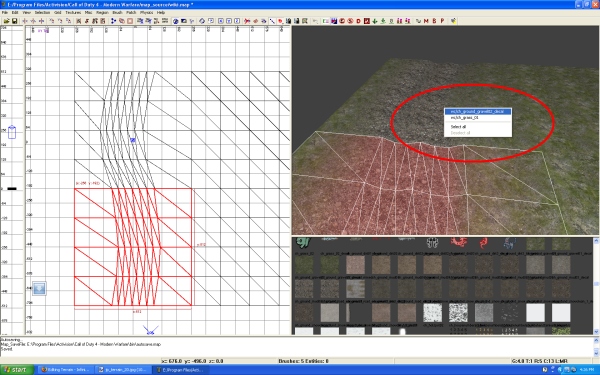Open the File menu
The width and height of the screenshot is (600, 375).
point(5,13)
